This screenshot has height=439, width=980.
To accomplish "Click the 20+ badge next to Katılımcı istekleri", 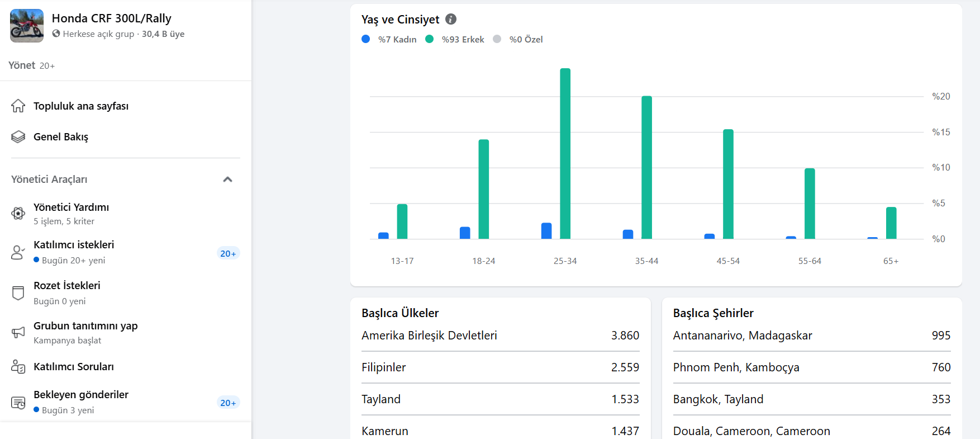I will coord(228,253).
